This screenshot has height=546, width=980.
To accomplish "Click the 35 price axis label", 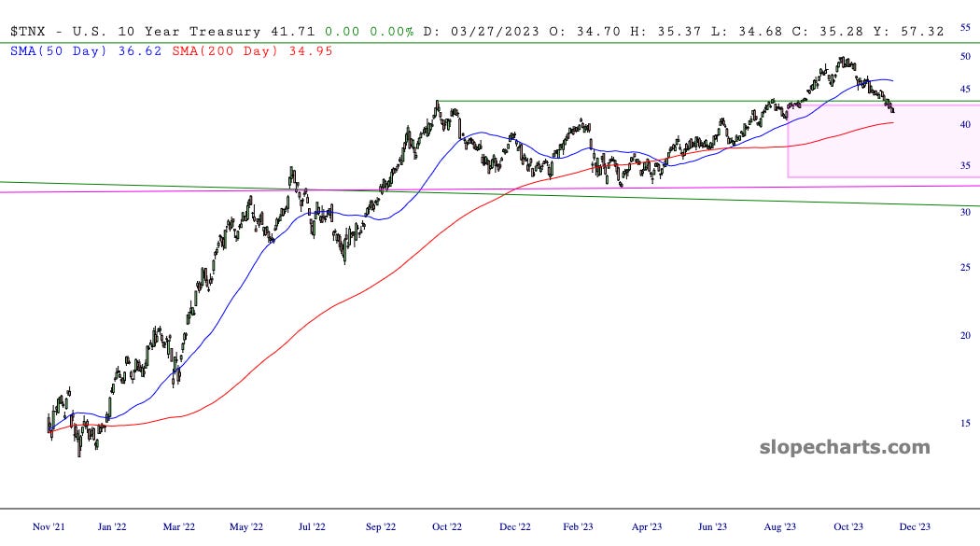I will pos(965,165).
